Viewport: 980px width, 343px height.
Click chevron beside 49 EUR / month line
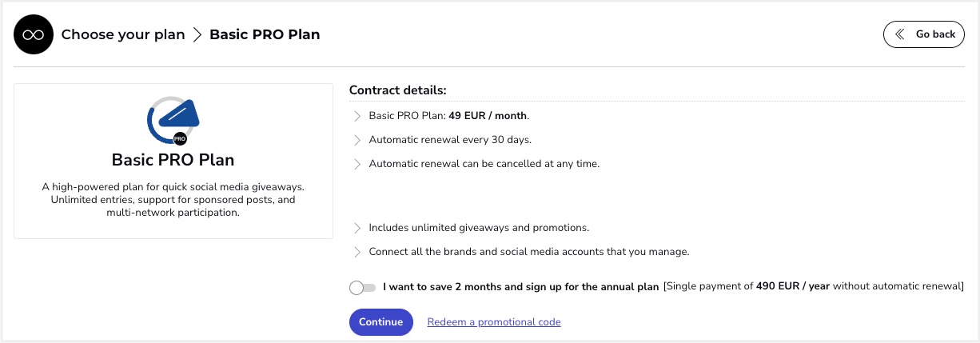coord(357,116)
